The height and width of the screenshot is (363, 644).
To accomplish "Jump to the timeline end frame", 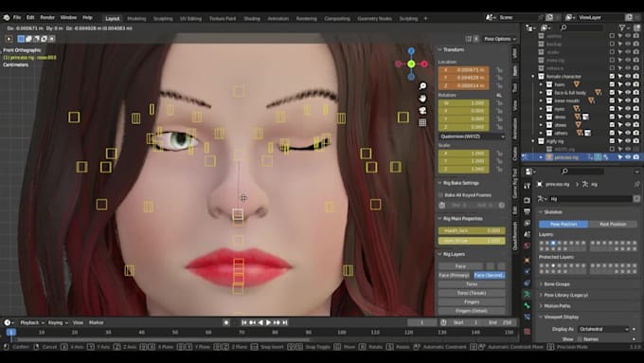I will tap(285, 322).
